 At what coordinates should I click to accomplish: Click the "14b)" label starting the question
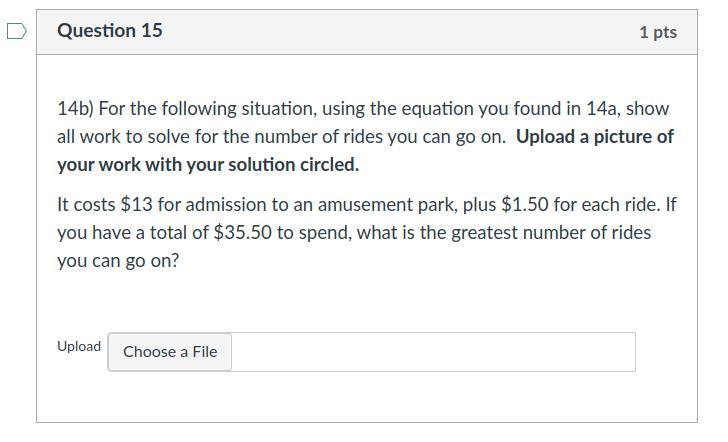coord(75,109)
